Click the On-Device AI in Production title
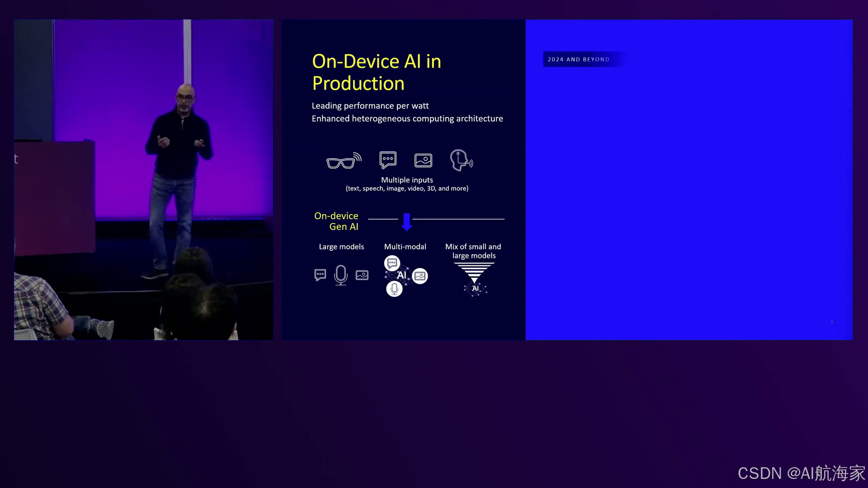Screen dimensions: 868x488 (376, 72)
